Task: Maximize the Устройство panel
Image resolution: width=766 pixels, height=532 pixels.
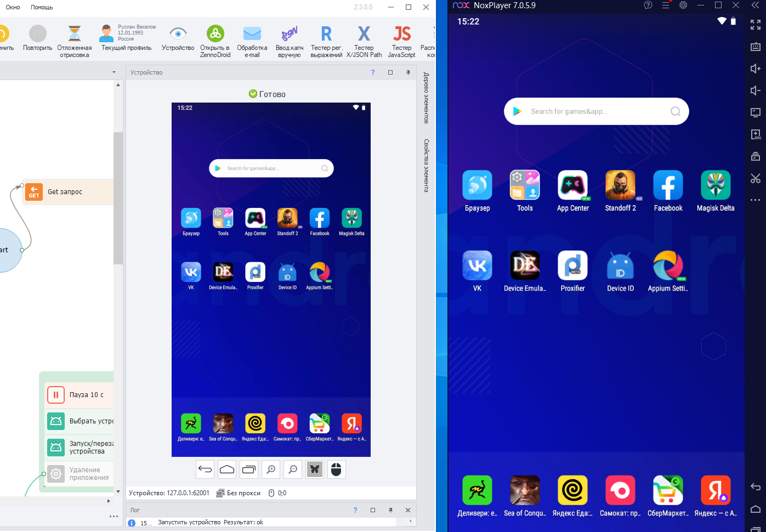Action: (390, 72)
